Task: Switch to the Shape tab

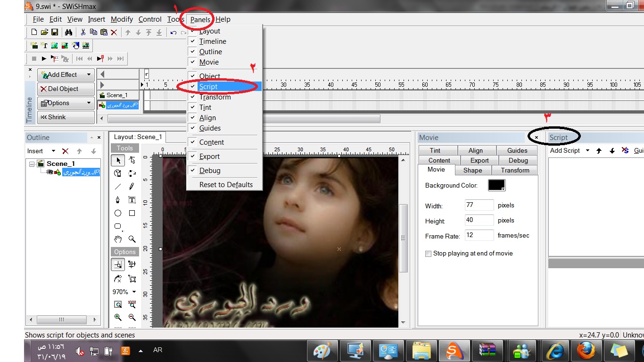Action: click(x=472, y=170)
